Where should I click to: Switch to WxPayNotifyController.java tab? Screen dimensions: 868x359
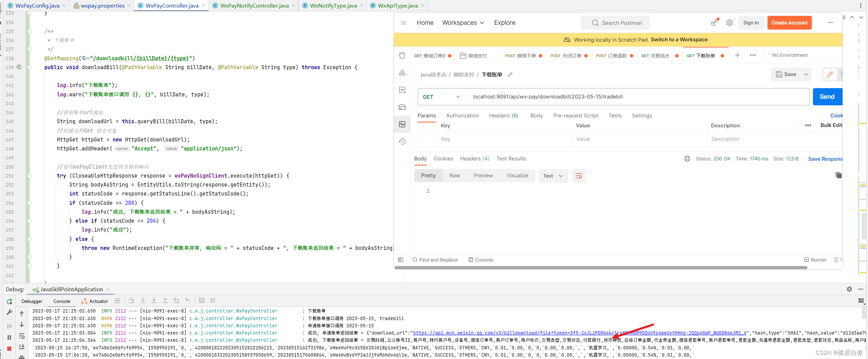coord(254,6)
